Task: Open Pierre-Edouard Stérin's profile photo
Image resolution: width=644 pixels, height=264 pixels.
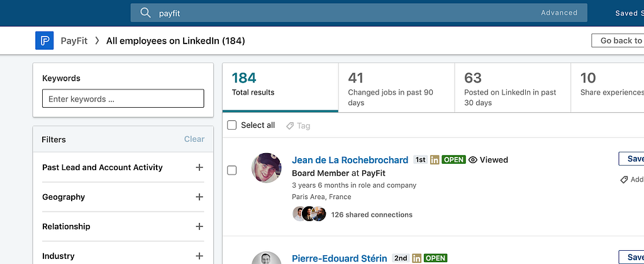Action: point(267,258)
